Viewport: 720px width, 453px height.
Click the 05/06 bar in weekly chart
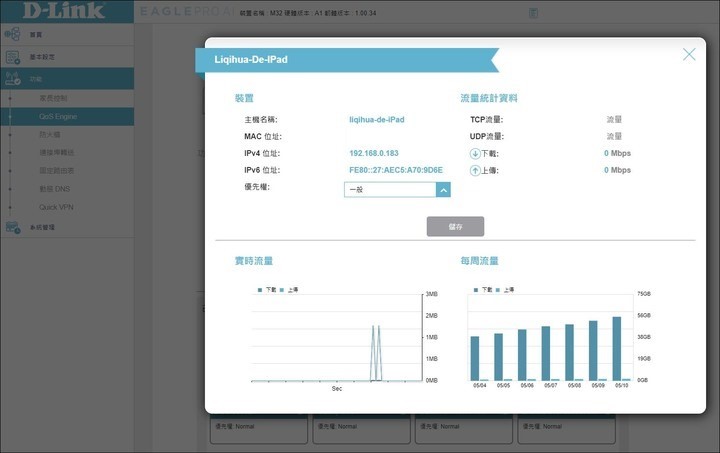[522, 355]
